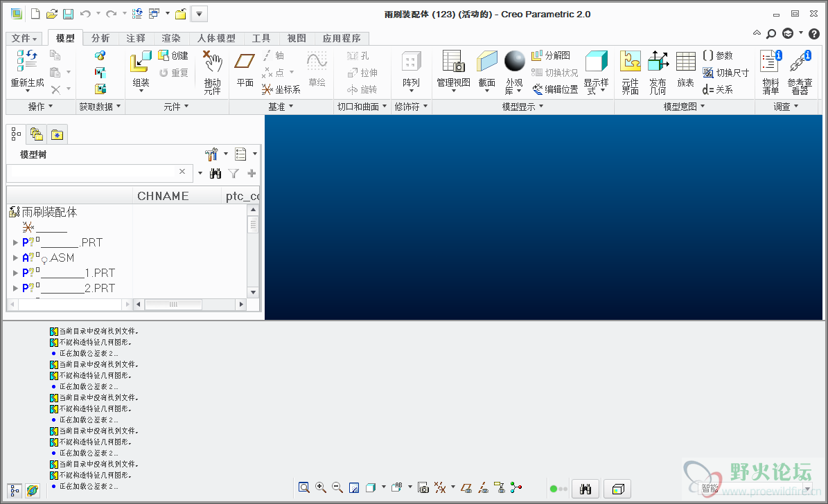This screenshot has width=828, height=504.
Task: Toggle 切换尺寸 dimension display
Action: [726, 73]
